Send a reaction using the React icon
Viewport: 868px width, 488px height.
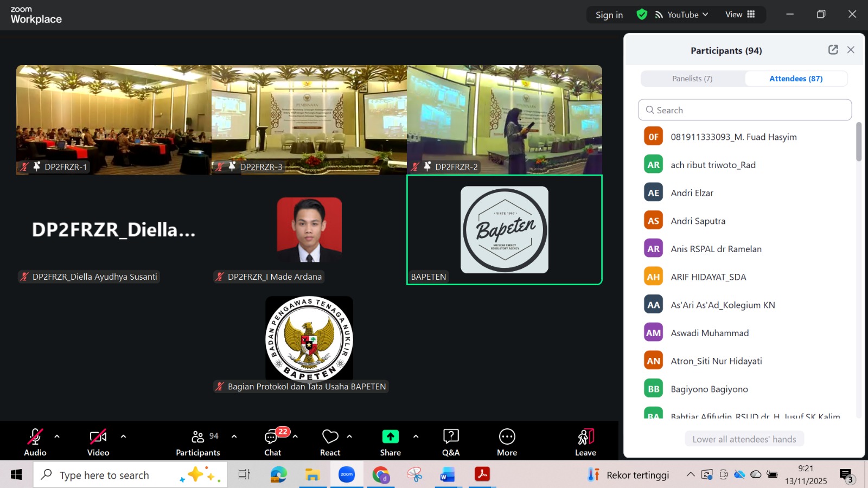tap(329, 441)
